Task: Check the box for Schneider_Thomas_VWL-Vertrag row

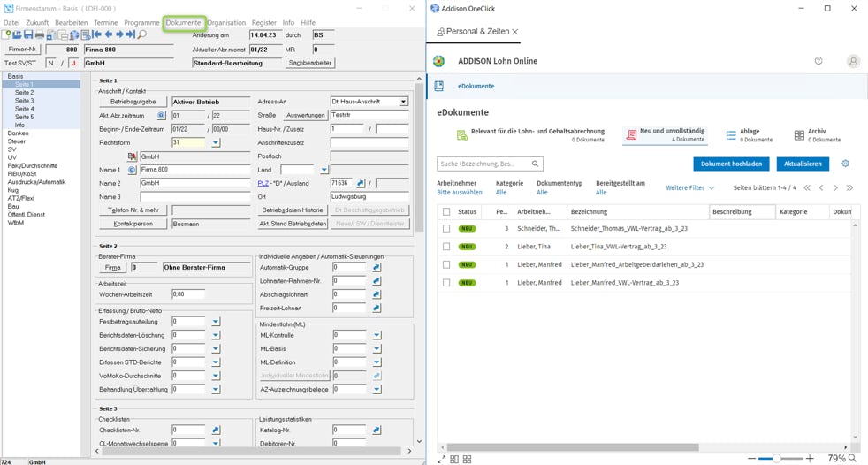Action: click(446, 229)
